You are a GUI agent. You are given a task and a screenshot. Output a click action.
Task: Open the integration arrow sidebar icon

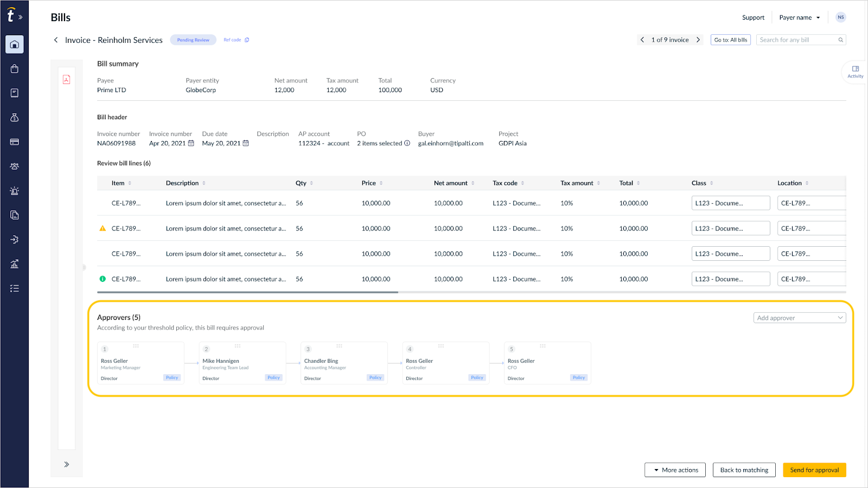tap(15, 240)
